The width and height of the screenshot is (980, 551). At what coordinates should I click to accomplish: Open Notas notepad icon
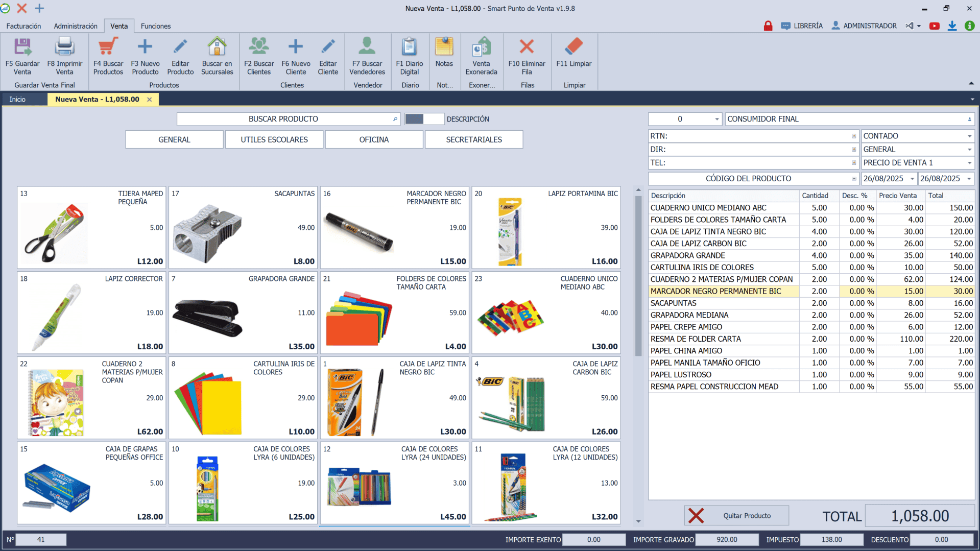(x=444, y=46)
